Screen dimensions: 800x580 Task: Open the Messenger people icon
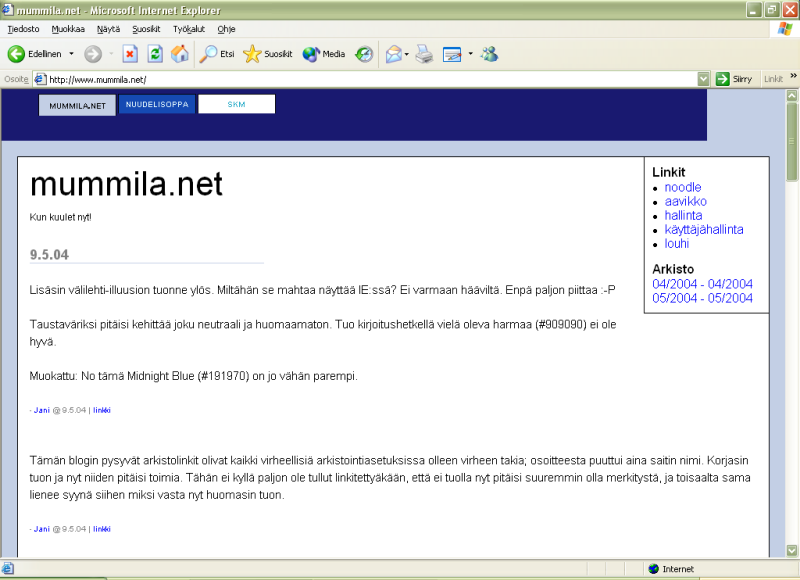click(x=489, y=54)
